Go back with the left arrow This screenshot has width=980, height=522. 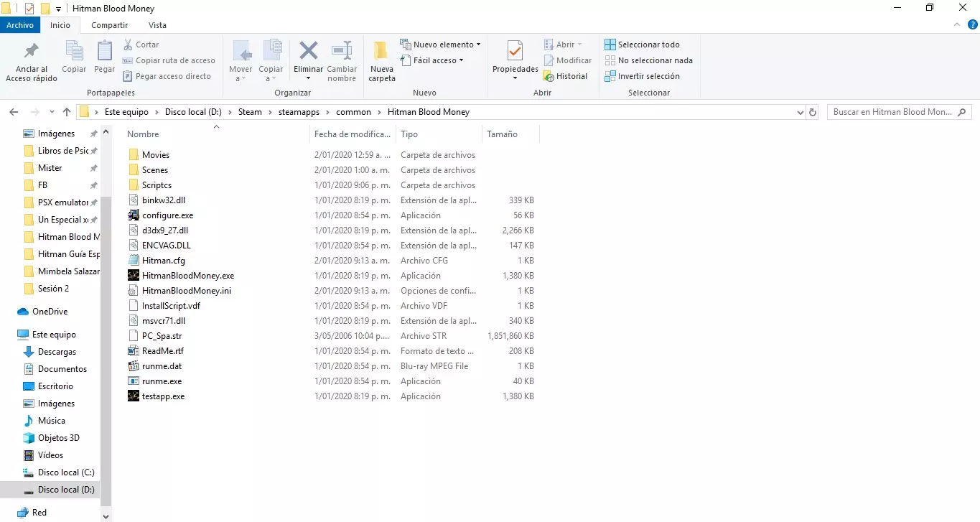pos(14,112)
